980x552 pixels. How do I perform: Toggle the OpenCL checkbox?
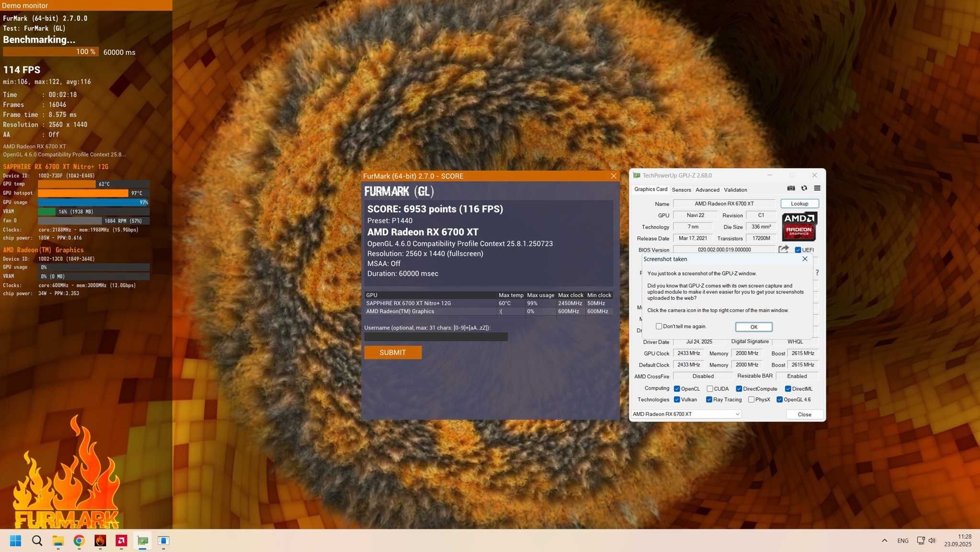point(677,389)
